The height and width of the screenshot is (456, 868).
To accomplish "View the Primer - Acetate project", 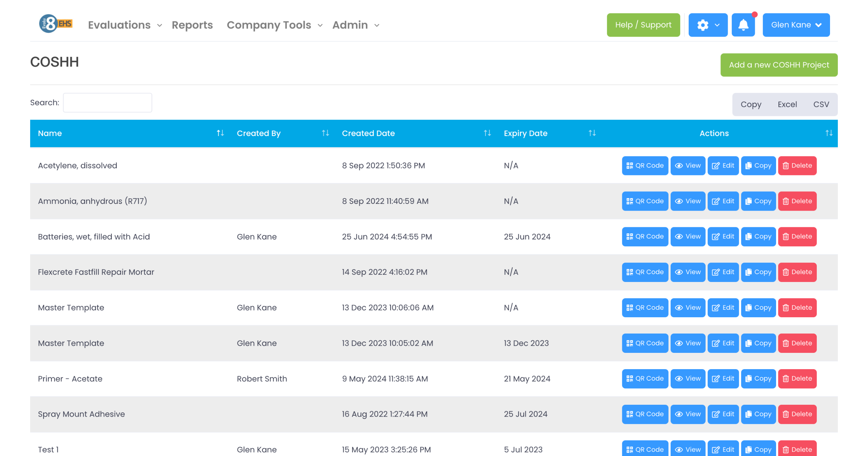I will pos(688,379).
